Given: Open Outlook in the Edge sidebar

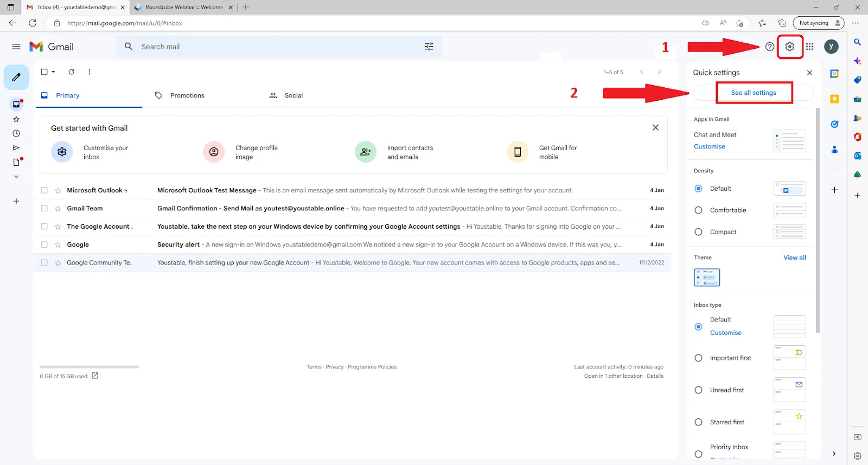Looking at the screenshot, I should click(x=857, y=156).
